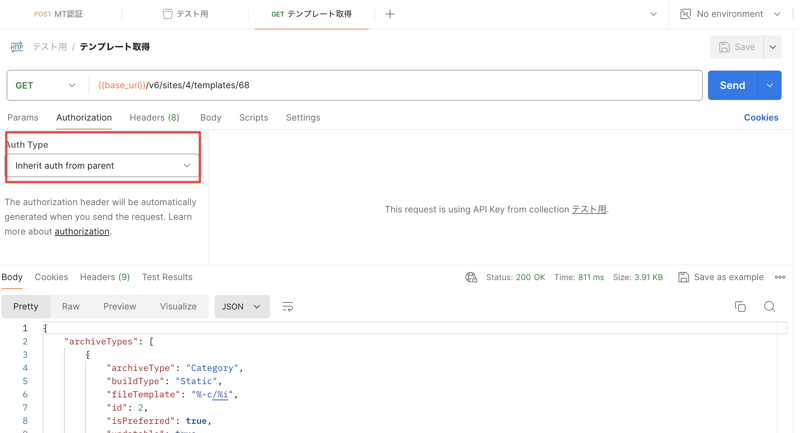
Task: Click the copy response icon
Action: pos(740,307)
